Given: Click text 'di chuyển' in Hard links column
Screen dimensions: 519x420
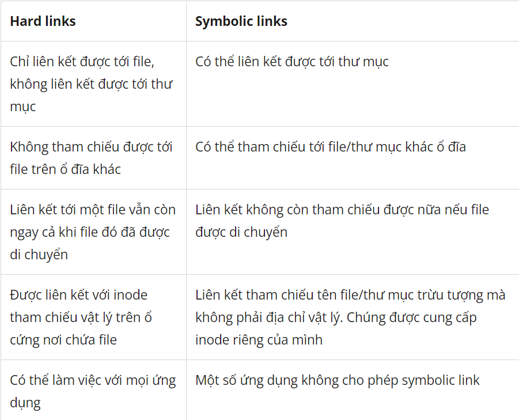Looking at the screenshot, I should click(39, 255).
